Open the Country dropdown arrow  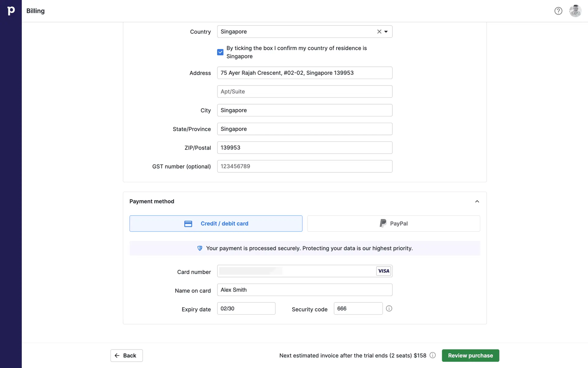pos(386,32)
